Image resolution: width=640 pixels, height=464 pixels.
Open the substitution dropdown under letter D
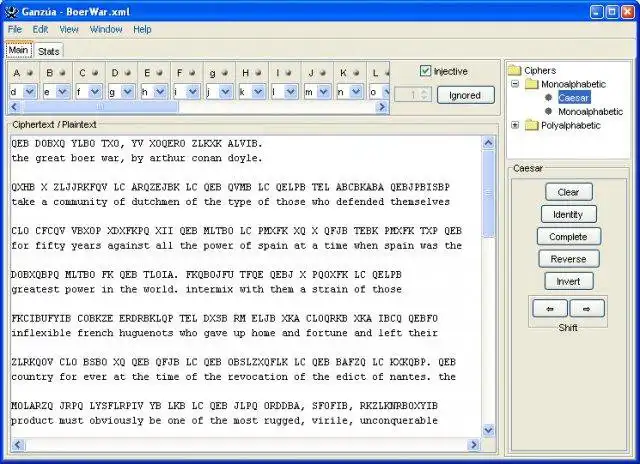(127, 92)
